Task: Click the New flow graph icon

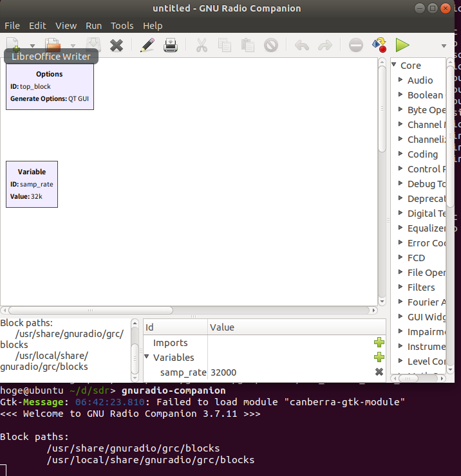Action: point(13,45)
